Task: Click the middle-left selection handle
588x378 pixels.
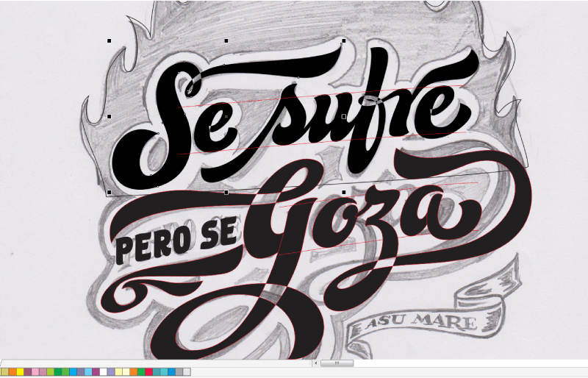Action: tap(110, 116)
